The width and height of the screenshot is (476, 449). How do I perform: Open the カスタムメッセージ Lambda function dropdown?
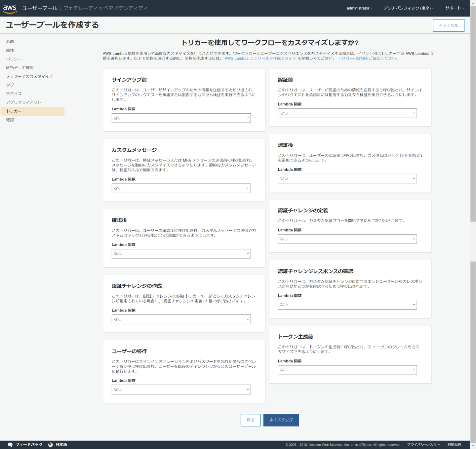pyautogui.click(x=181, y=188)
